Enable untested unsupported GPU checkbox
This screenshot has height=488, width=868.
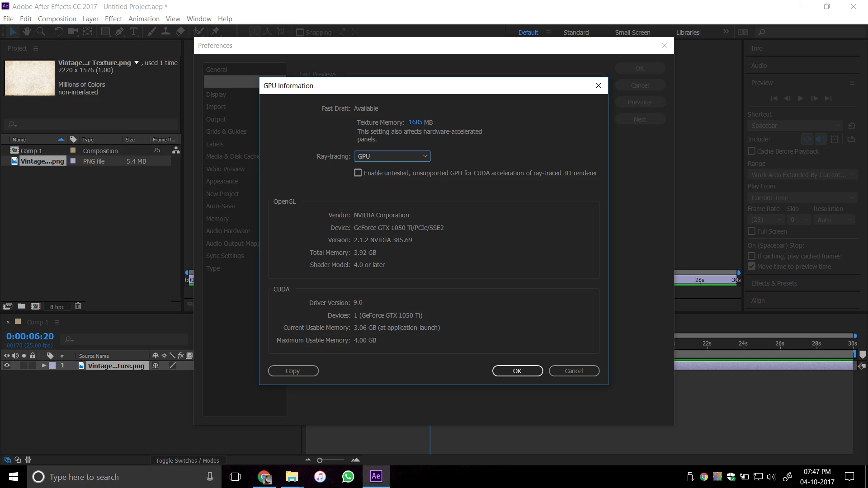click(x=358, y=173)
